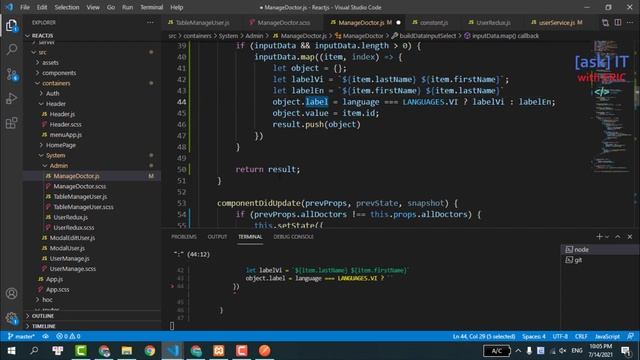Screen dimensions: 640x360
Task: Switch to the ManageDoctor.scss tab
Action: tap(283, 22)
